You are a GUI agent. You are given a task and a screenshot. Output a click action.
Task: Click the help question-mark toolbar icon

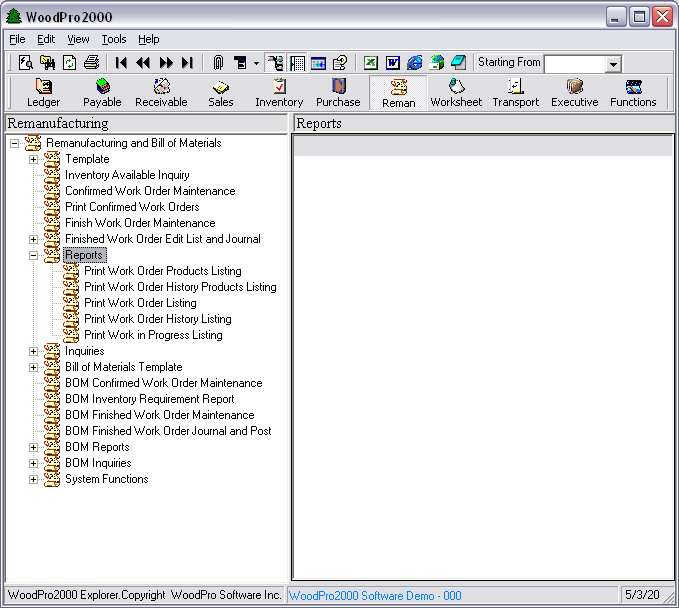coord(340,63)
